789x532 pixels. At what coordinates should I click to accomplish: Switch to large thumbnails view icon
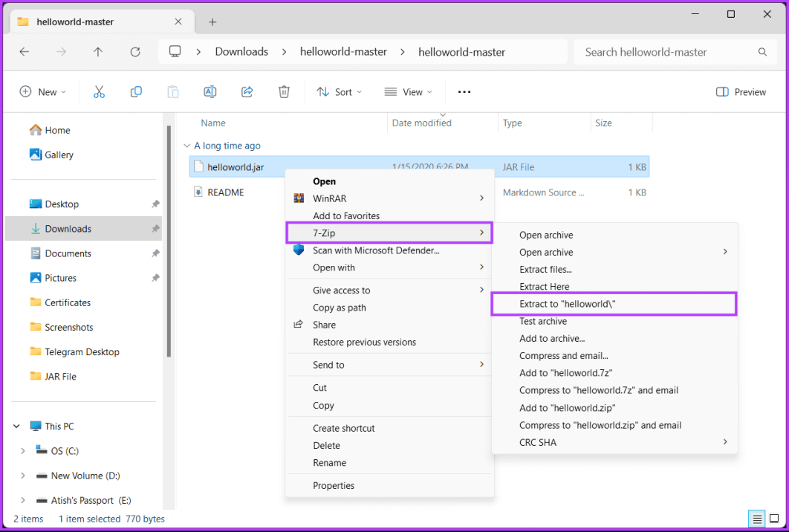click(x=773, y=519)
